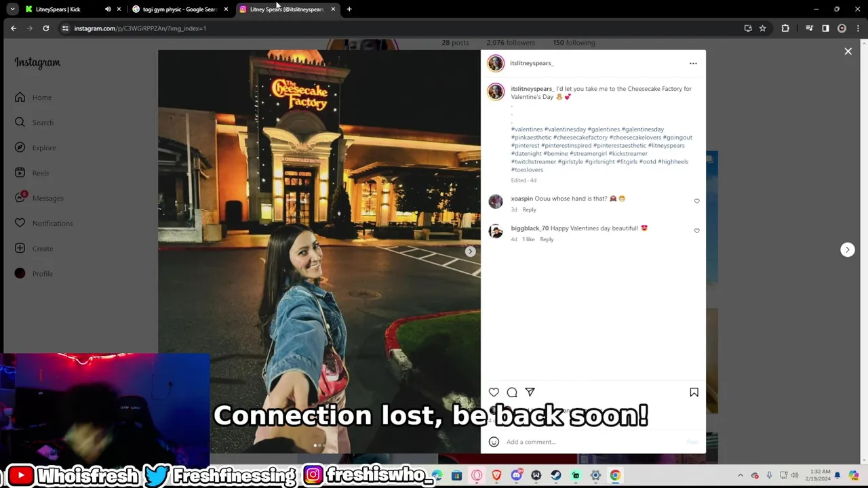Open the Chrome extensions puzzle icon
This screenshot has width=868, height=488.
tap(785, 28)
